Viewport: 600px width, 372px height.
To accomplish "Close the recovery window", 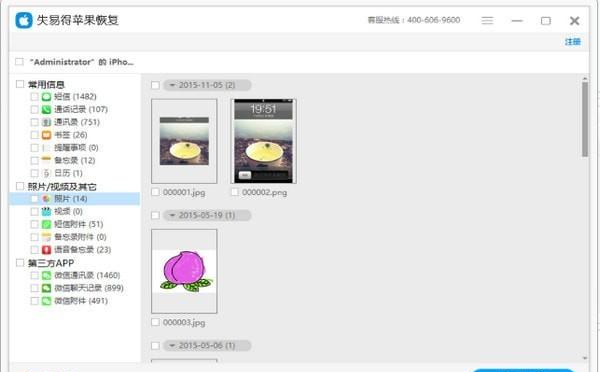I will [574, 21].
